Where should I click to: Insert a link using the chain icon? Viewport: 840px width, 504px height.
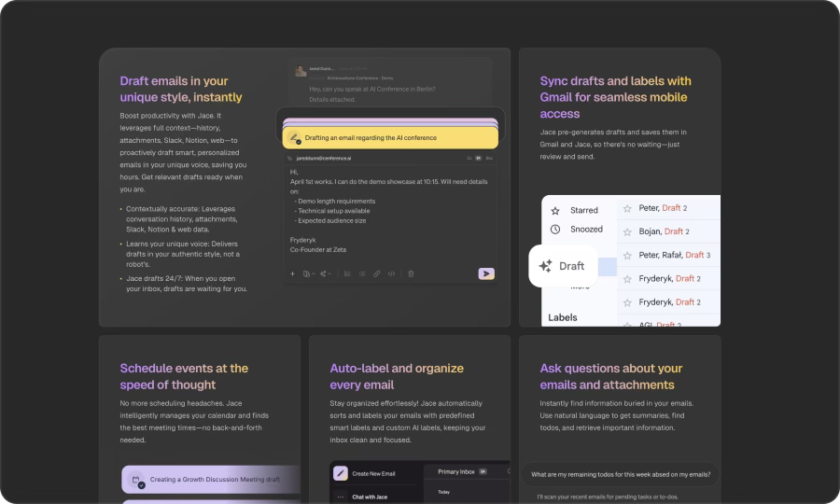[x=377, y=273]
